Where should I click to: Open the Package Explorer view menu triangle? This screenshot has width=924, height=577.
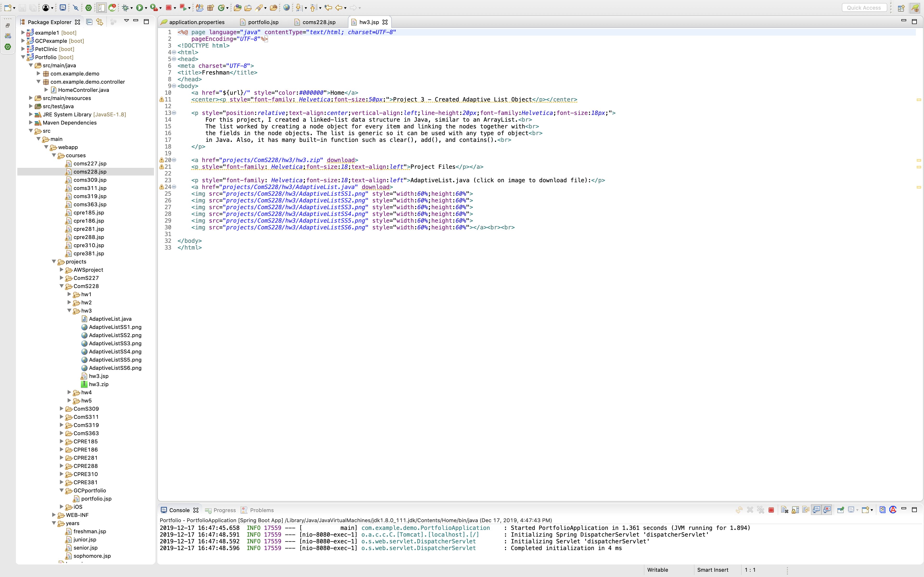tap(126, 21)
